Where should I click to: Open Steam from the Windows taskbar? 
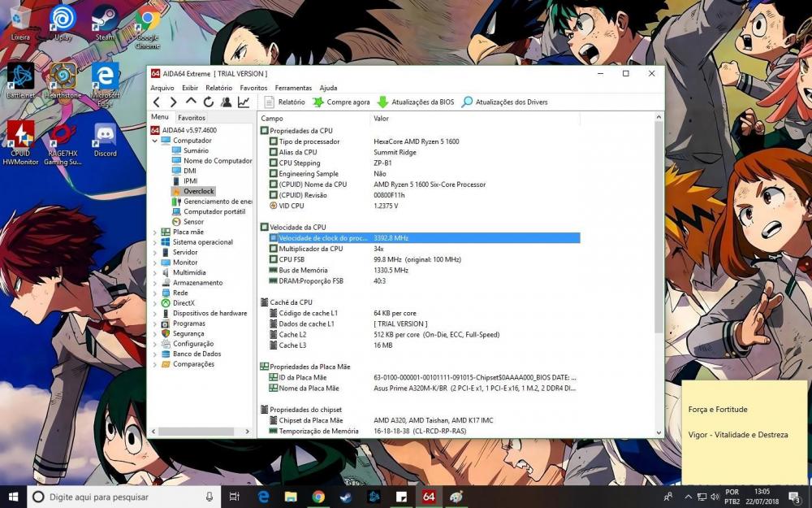[346, 497]
